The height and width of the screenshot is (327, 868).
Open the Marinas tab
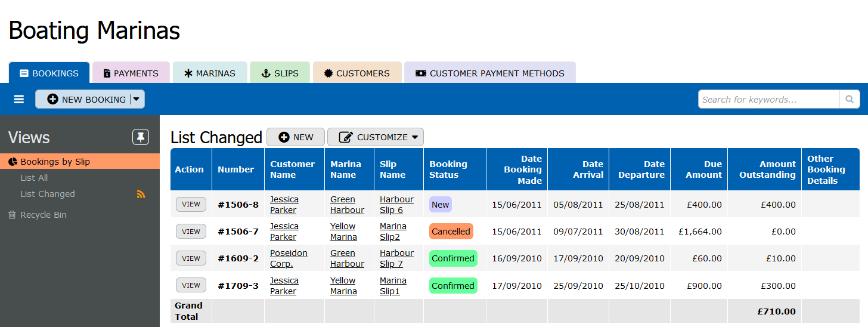point(210,73)
